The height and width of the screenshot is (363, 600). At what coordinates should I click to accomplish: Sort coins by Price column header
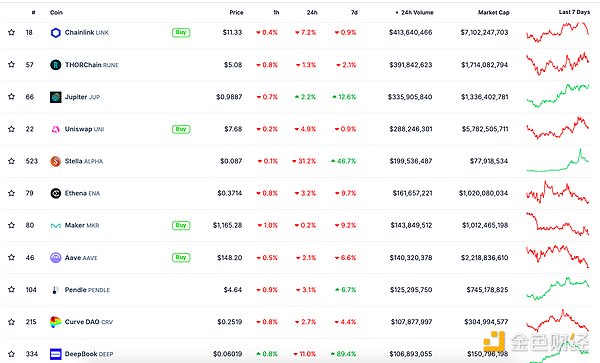(x=236, y=12)
